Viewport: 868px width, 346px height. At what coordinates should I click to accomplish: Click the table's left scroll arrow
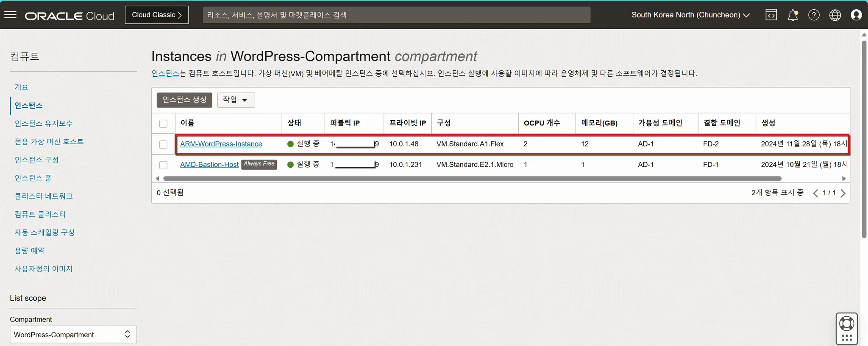(158, 178)
